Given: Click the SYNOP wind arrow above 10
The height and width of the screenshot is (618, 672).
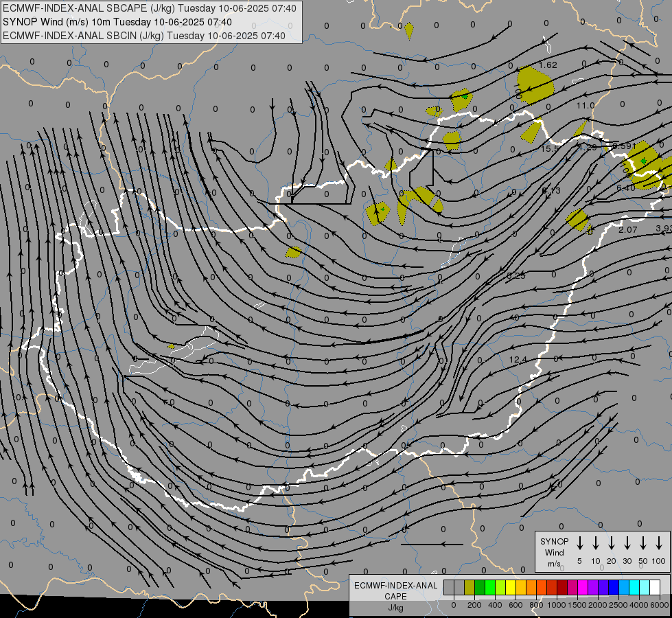Looking at the screenshot, I should coord(596,542).
